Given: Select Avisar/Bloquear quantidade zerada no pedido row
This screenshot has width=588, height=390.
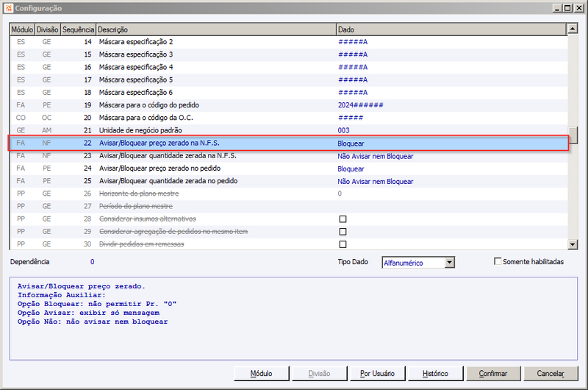Looking at the screenshot, I should 288,181.
